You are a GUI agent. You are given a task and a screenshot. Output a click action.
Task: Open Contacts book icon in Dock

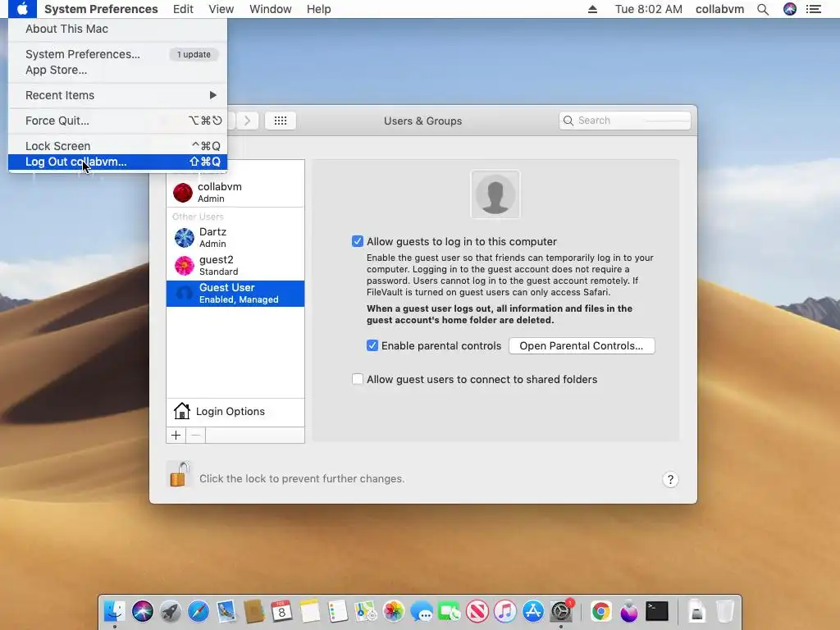[x=254, y=611]
